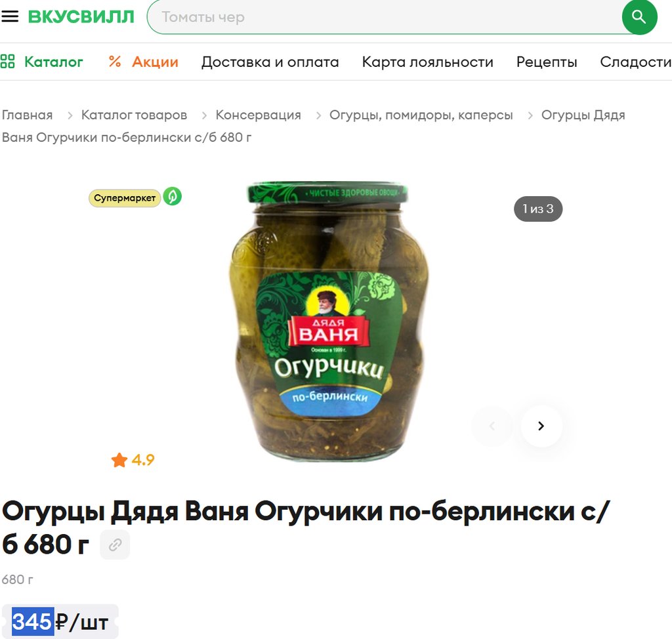Click the green search magnifier button
Viewport: 672px width, 639px height.
[639, 17]
